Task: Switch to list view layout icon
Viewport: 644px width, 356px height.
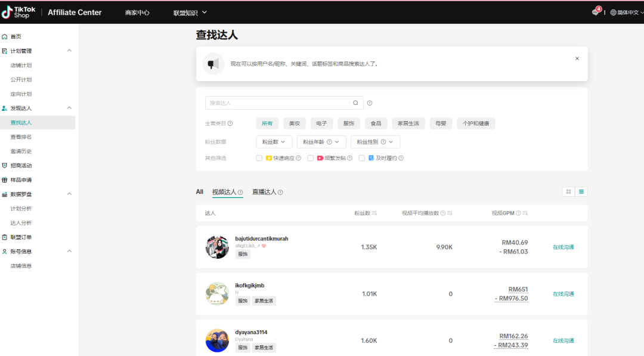Action: pos(581,191)
